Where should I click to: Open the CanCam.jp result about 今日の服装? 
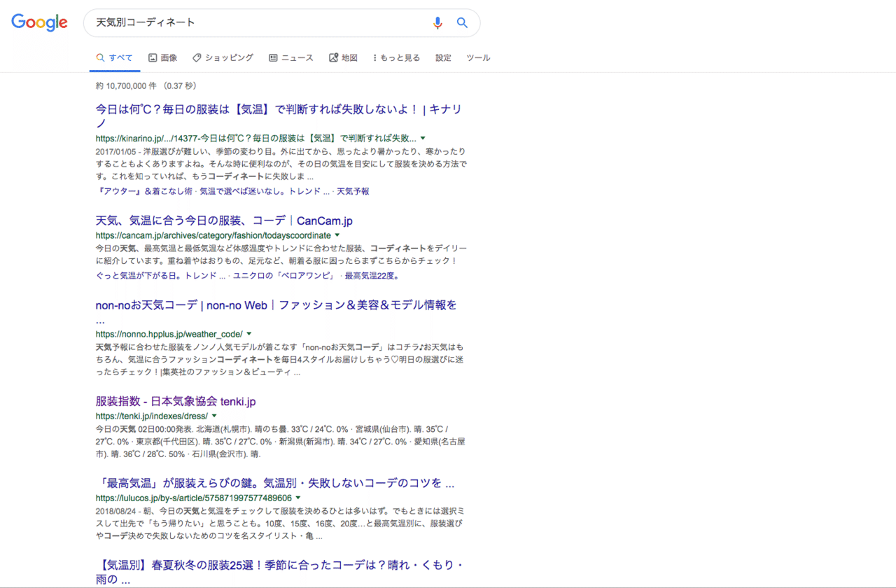[224, 220]
